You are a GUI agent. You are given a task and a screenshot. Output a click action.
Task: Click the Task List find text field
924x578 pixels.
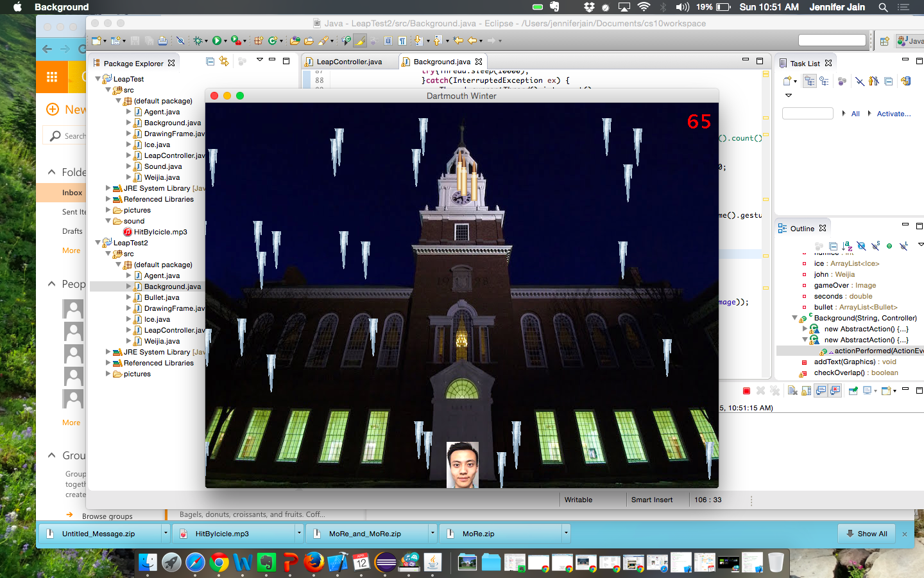click(x=807, y=114)
